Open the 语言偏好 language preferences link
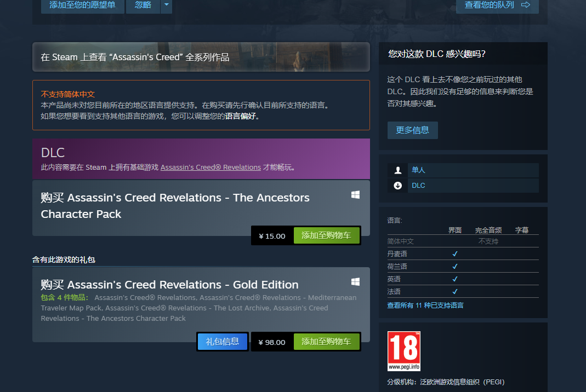 pyautogui.click(x=240, y=116)
